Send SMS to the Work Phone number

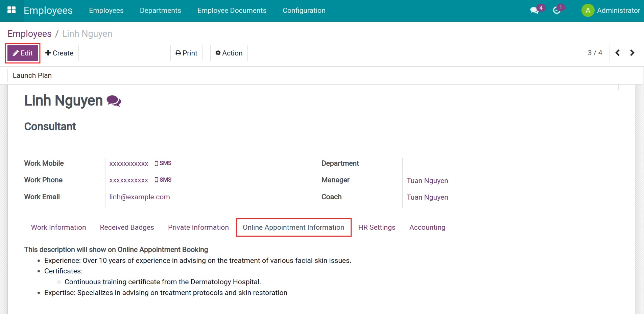pos(163,180)
